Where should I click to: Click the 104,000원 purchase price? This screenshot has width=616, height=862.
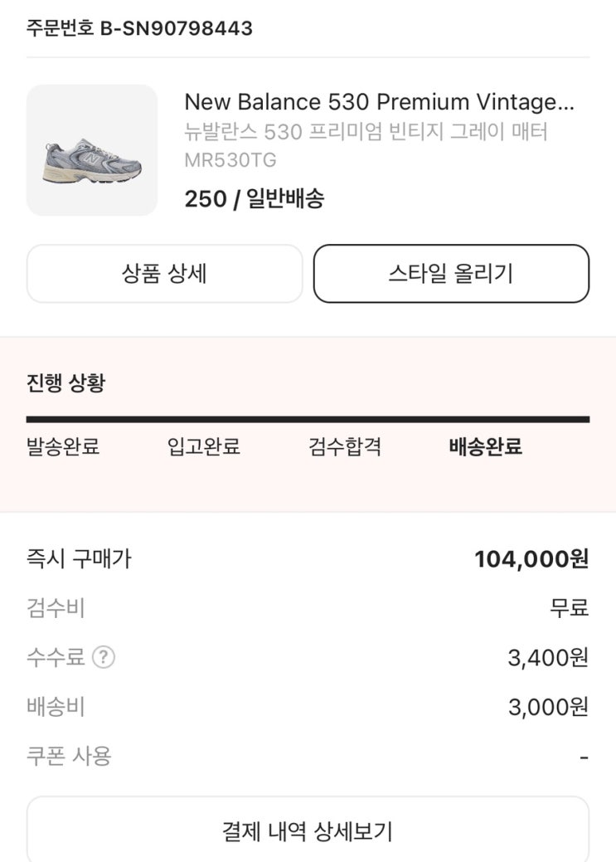point(531,559)
